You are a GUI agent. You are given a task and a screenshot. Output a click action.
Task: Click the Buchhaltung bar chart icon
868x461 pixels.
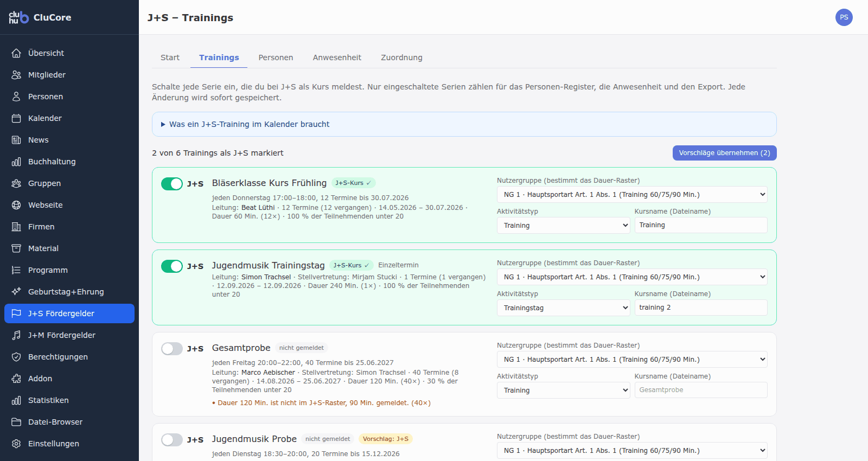click(16, 162)
